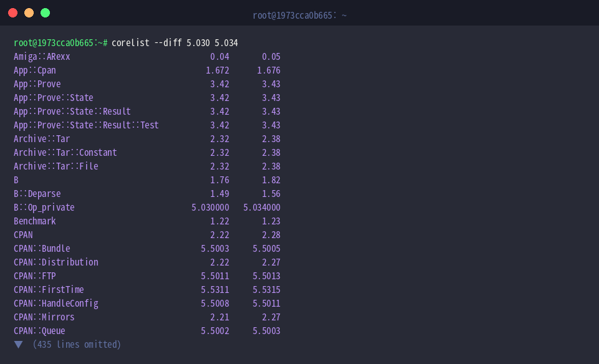599x364 pixels.
Task: Select the B::Op_private module name
Action: pos(44,208)
